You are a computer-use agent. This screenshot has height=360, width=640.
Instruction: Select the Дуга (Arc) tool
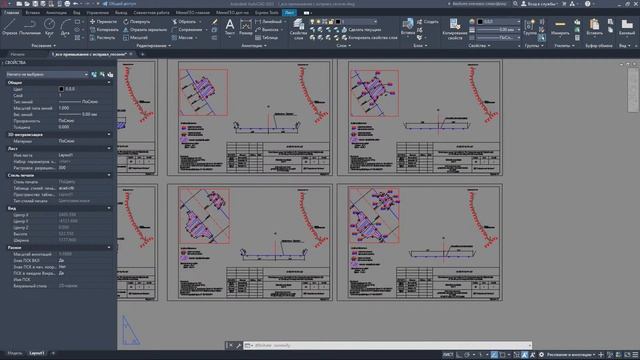(65, 27)
